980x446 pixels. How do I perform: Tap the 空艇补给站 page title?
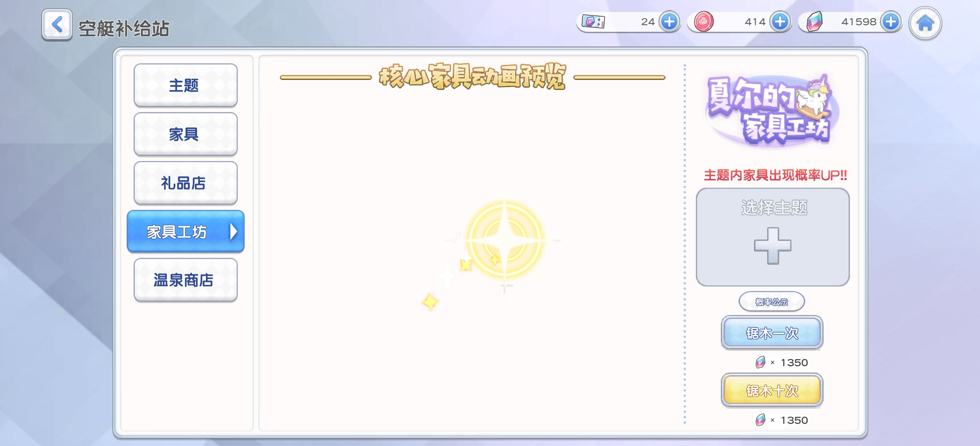coord(124,28)
